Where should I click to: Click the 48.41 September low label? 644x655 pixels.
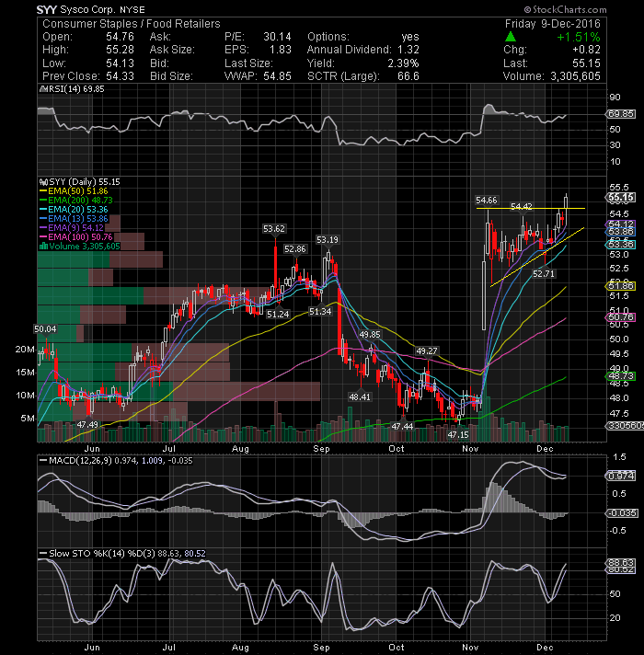click(x=360, y=396)
